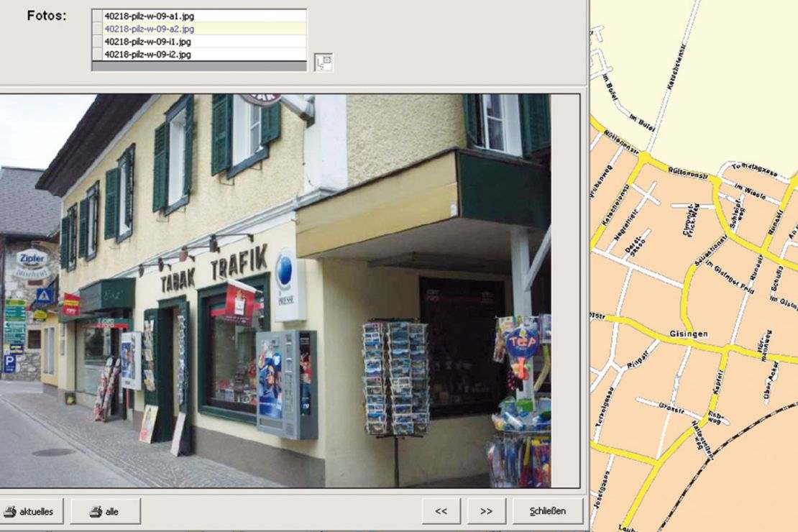Click the Tabak Trafik photo preview
Viewport: 798px width, 532px height.
click(x=275, y=290)
